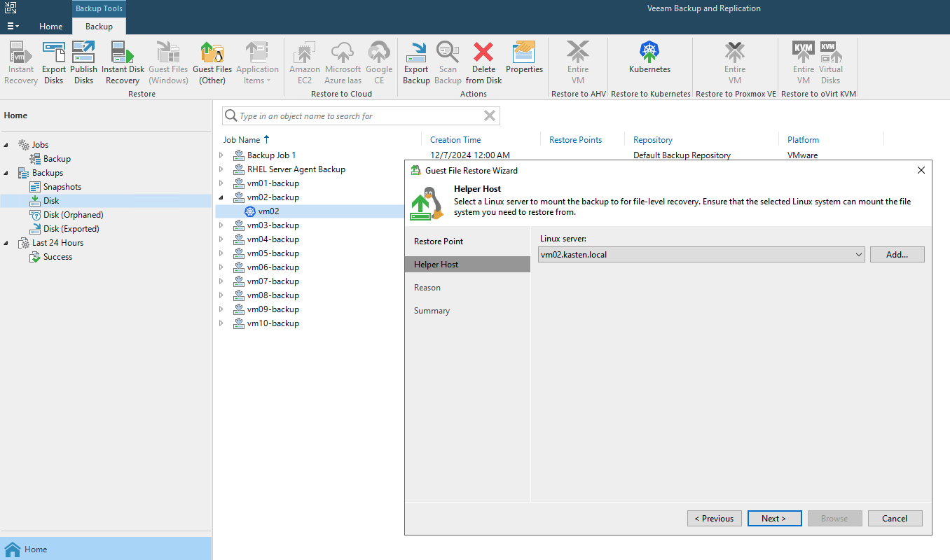This screenshot has height=560, width=950.
Task: Select the vm02 Kubernetes item
Action: (268, 211)
